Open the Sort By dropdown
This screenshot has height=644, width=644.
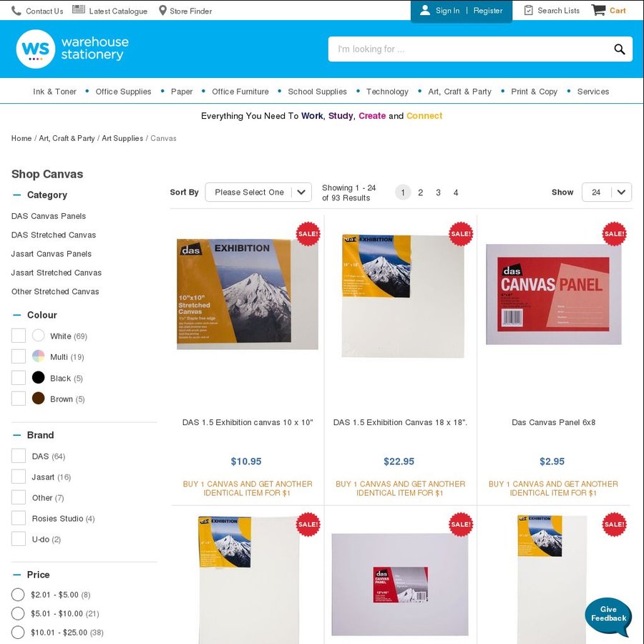click(258, 192)
